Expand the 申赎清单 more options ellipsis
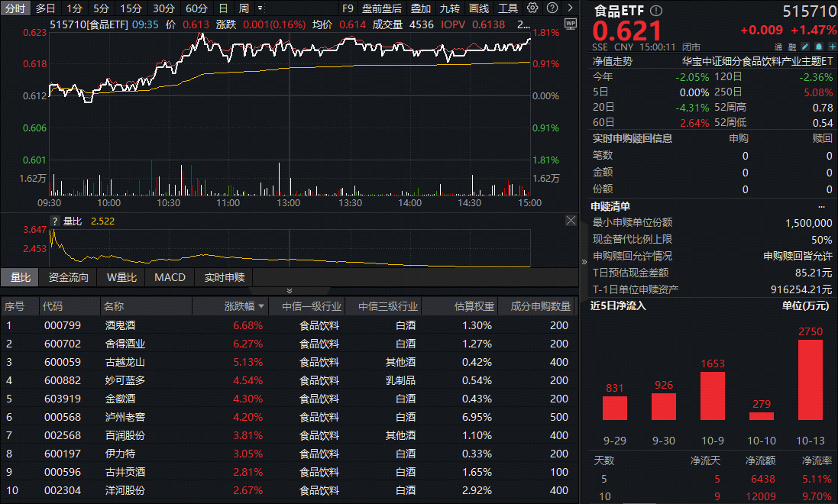The height and width of the screenshot is (504, 838). [821, 206]
